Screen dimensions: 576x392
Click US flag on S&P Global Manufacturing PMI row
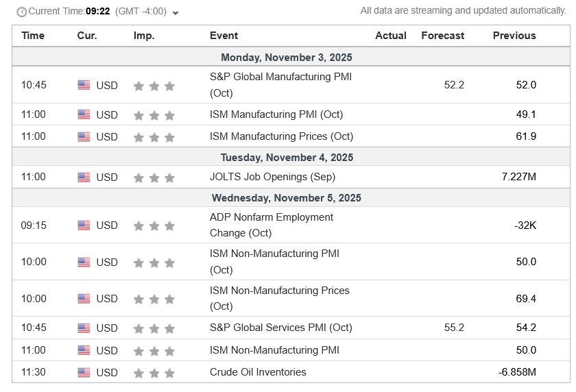84,85
